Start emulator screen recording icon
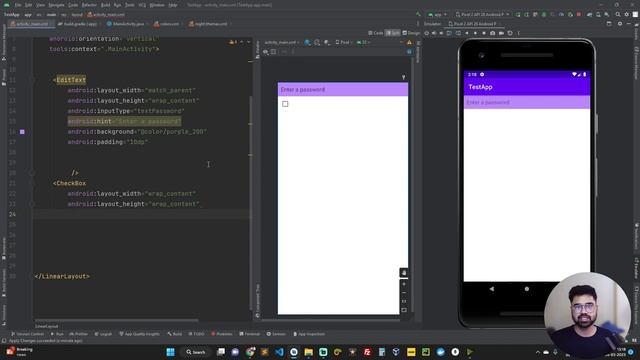 [501, 33]
